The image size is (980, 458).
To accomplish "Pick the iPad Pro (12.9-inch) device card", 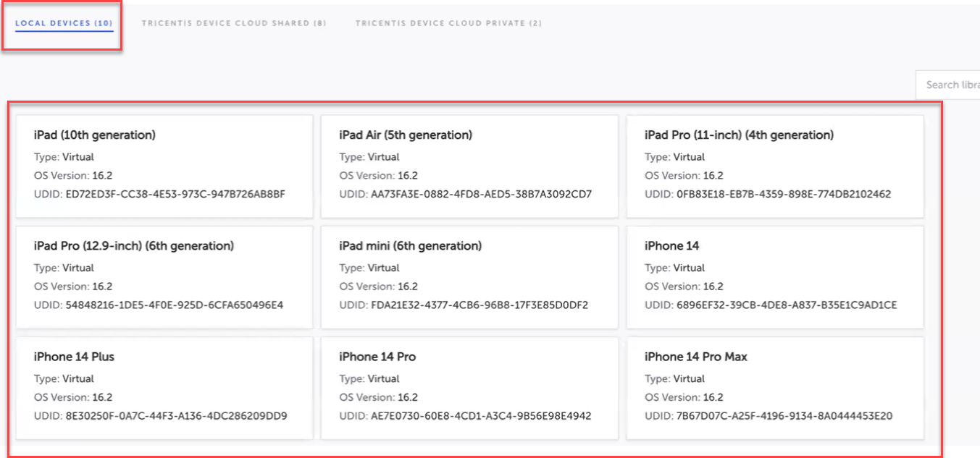I will coord(164,276).
